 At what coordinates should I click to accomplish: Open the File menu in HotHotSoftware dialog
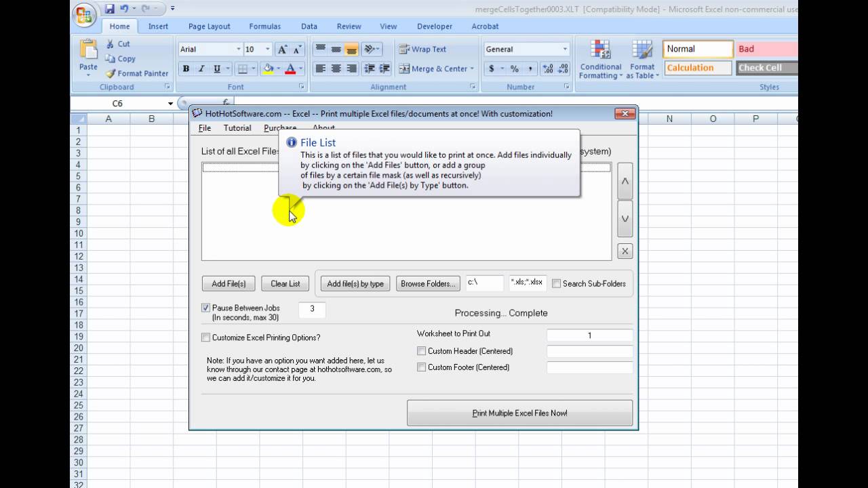pos(205,127)
